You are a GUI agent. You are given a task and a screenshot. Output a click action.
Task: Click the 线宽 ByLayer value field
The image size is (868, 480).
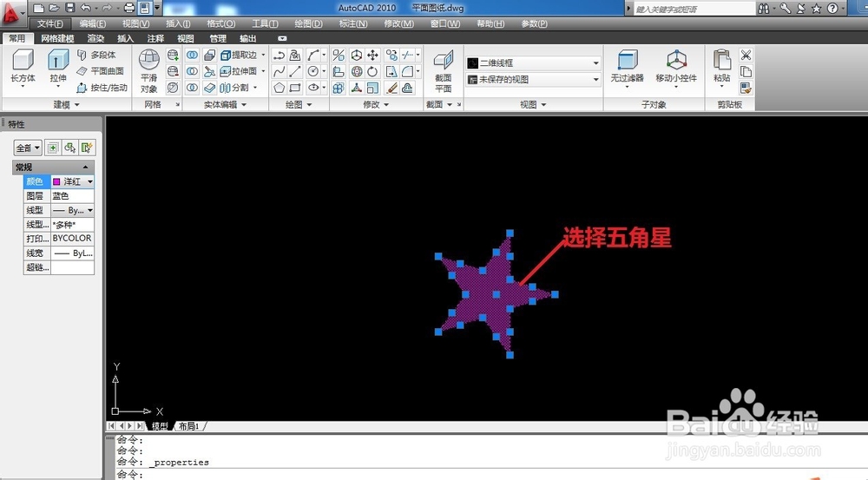pyautogui.click(x=73, y=253)
